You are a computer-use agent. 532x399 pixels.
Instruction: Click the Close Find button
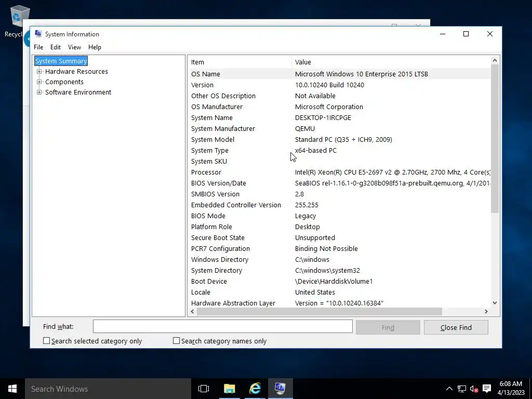click(x=456, y=327)
